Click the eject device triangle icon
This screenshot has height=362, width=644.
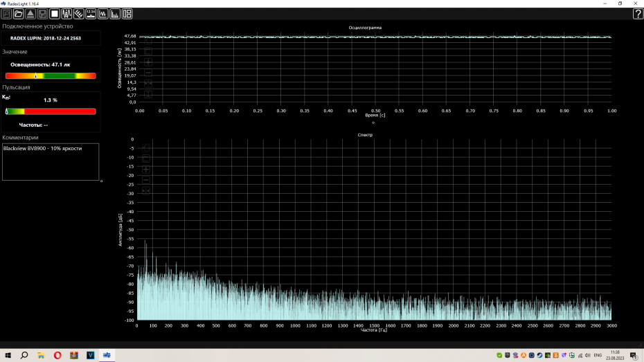click(x=30, y=14)
